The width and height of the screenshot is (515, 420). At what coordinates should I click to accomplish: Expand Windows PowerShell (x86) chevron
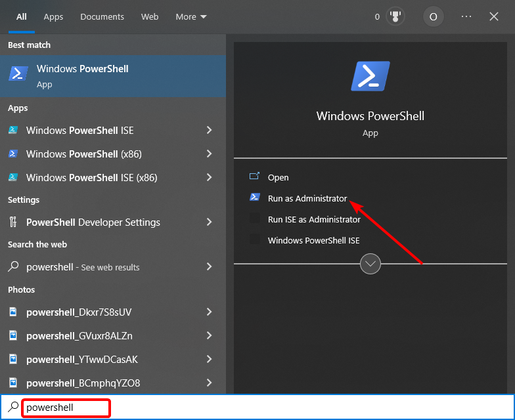pyautogui.click(x=209, y=154)
